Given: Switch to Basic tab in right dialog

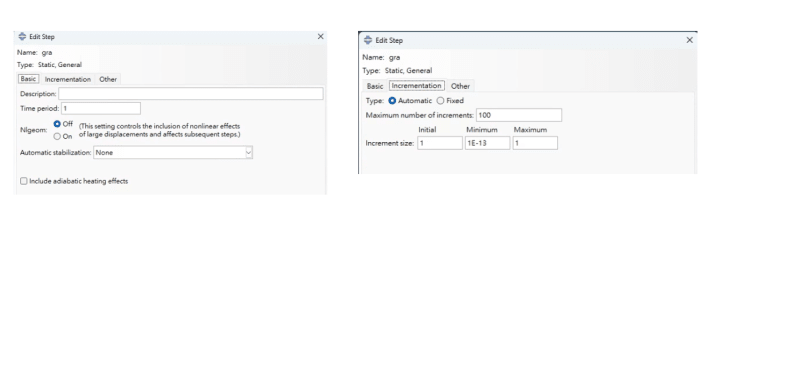Looking at the screenshot, I should click(x=375, y=86).
